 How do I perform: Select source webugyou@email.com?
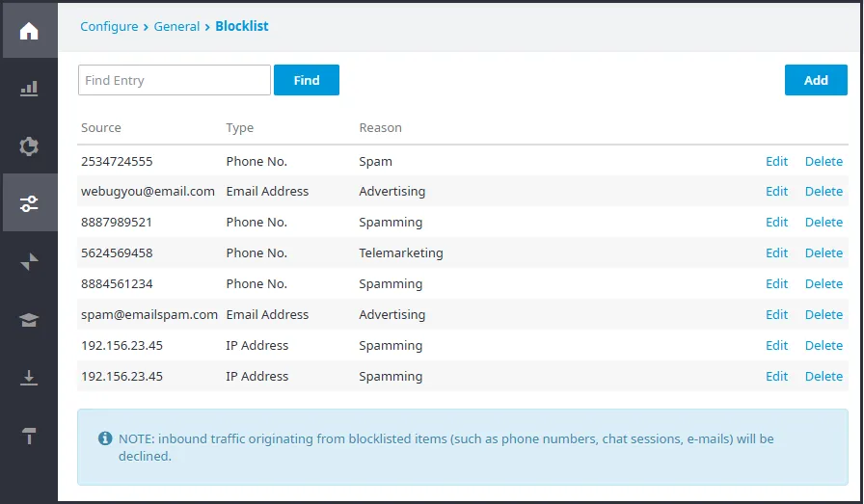148,191
